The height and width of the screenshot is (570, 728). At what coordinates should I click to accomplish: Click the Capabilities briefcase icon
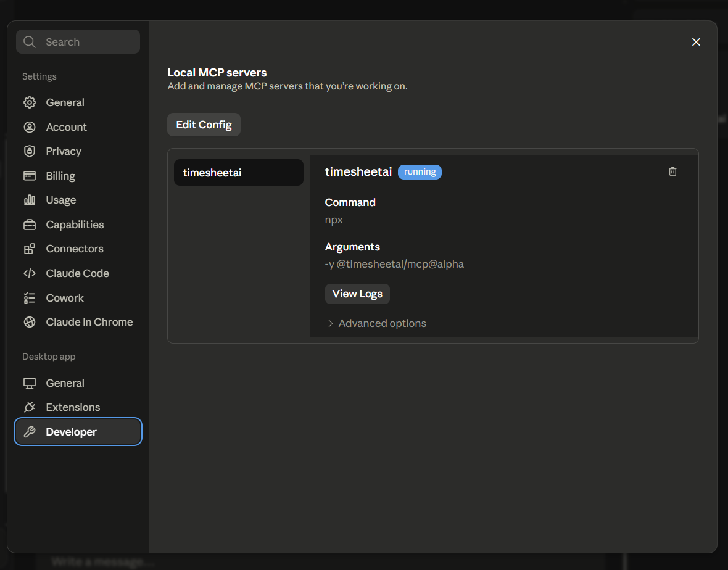coord(30,225)
